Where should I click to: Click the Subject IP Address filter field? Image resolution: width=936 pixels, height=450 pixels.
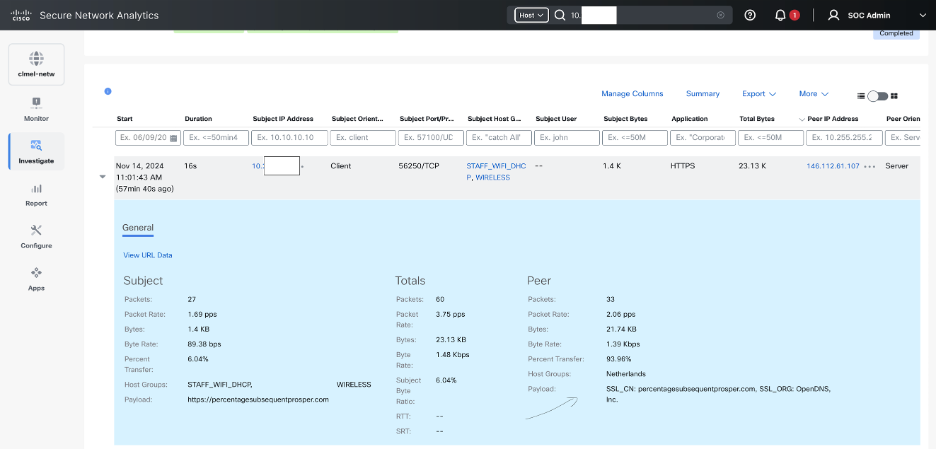click(x=286, y=137)
